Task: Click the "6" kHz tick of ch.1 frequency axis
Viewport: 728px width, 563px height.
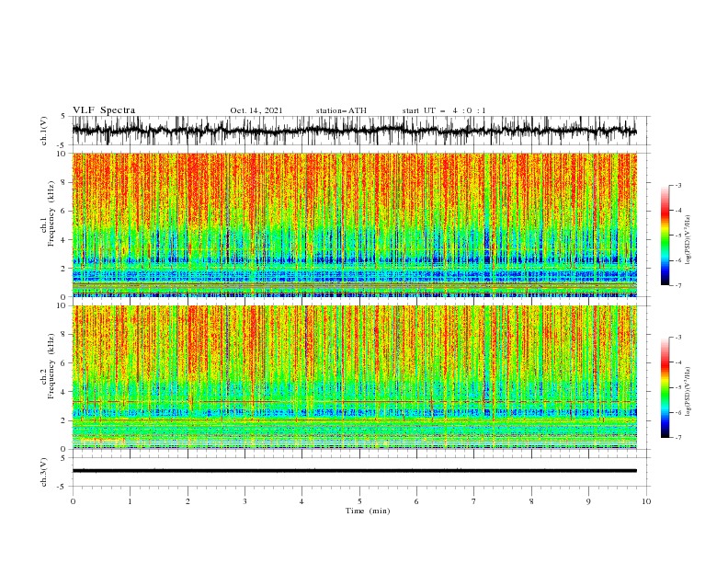Action: (x=64, y=211)
